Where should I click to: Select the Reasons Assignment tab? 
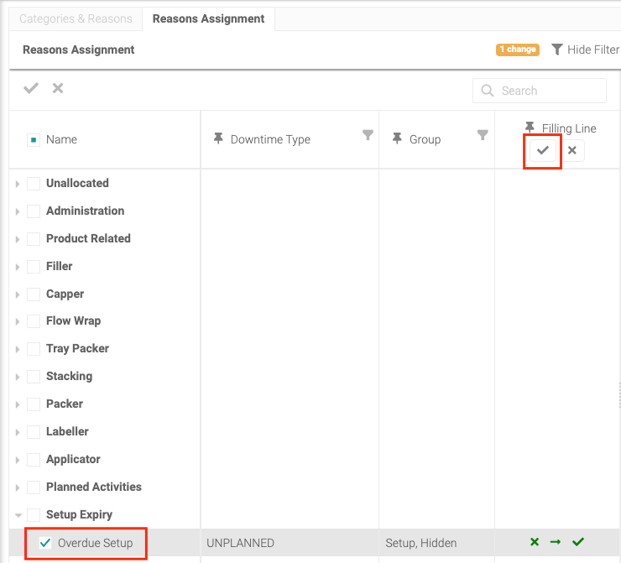[208, 19]
